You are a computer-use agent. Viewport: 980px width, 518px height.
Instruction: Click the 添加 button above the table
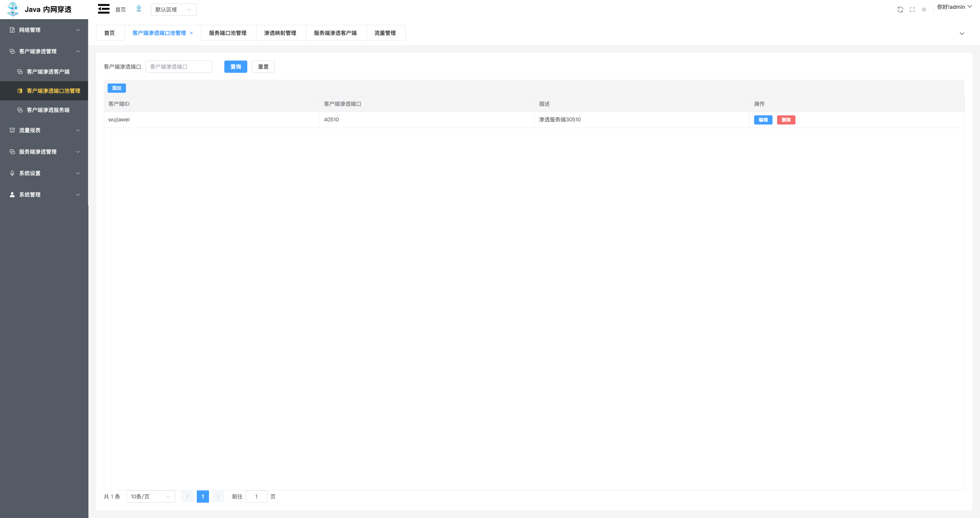click(x=117, y=88)
